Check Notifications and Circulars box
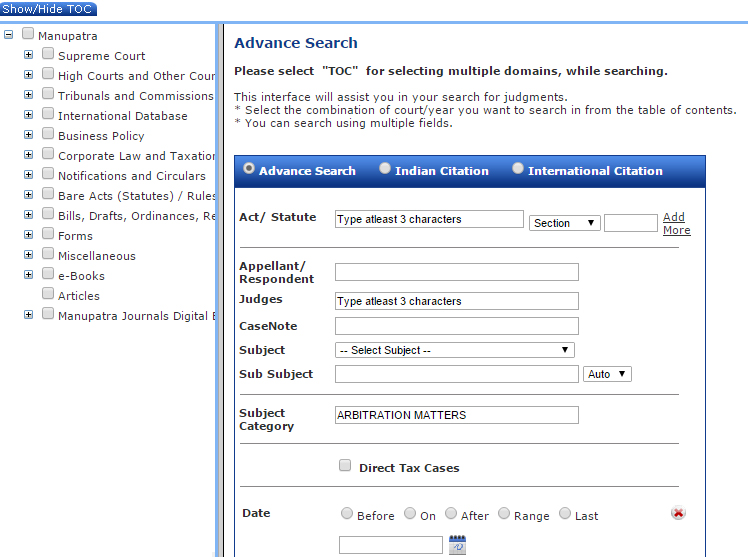 [x=48, y=174]
